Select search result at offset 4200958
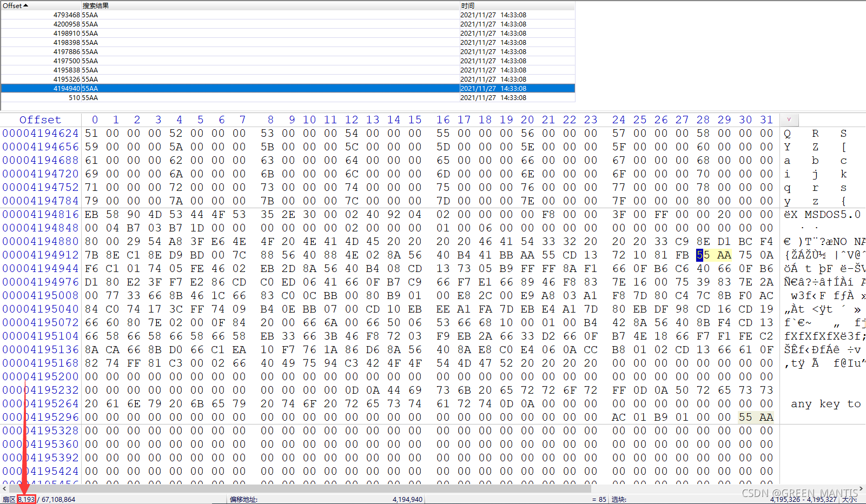The height and width of the screenshot is (504, 866). (x=287, y=24)
